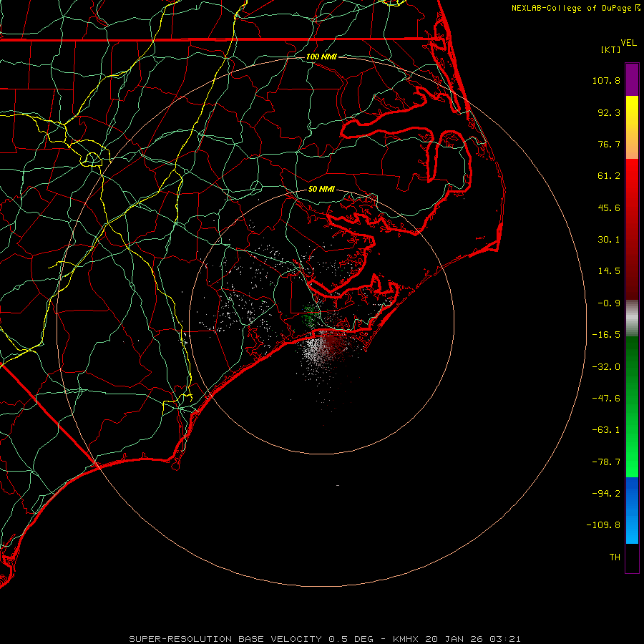Click the blue color band in velocity scale

632,510
